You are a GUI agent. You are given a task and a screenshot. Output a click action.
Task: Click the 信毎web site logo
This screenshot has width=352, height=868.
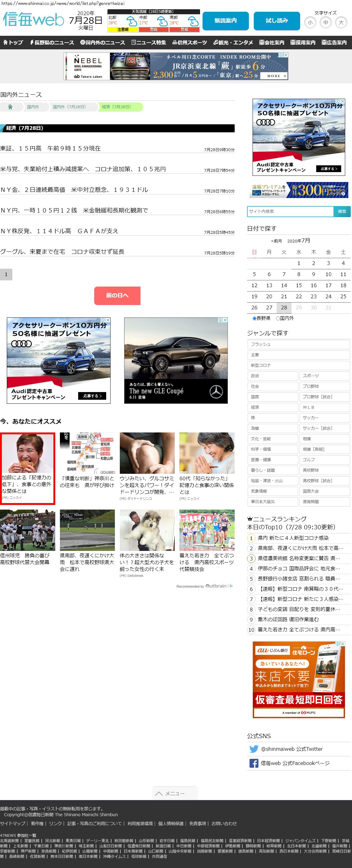tap(33, 20)
